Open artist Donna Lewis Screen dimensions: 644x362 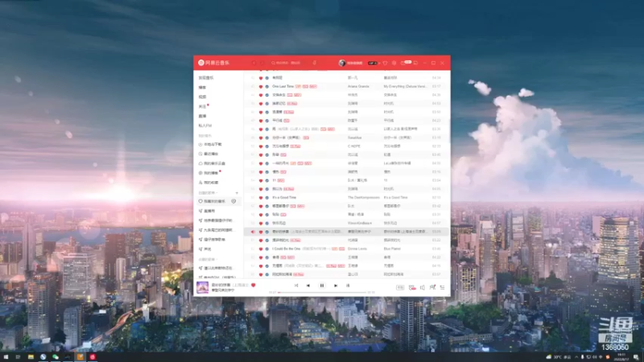point(357,249)
